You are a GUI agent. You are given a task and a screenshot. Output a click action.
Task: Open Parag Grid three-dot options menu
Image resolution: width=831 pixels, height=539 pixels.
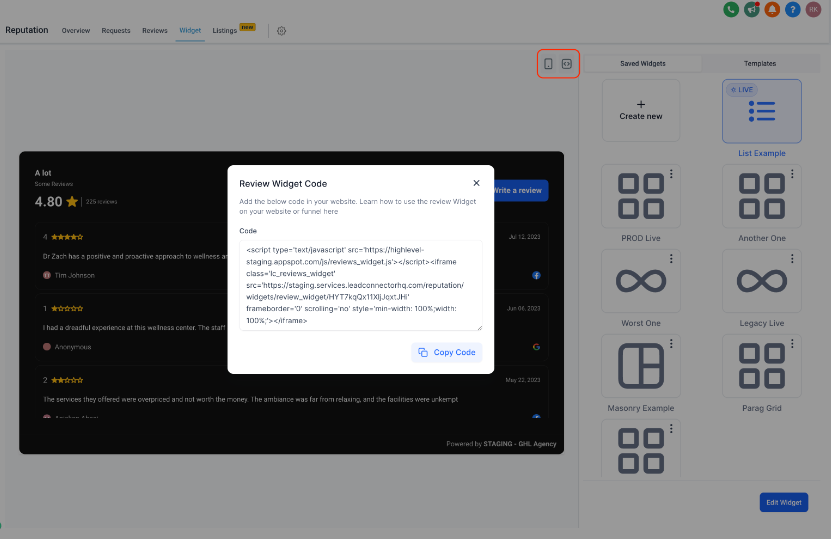click(792, 343)
